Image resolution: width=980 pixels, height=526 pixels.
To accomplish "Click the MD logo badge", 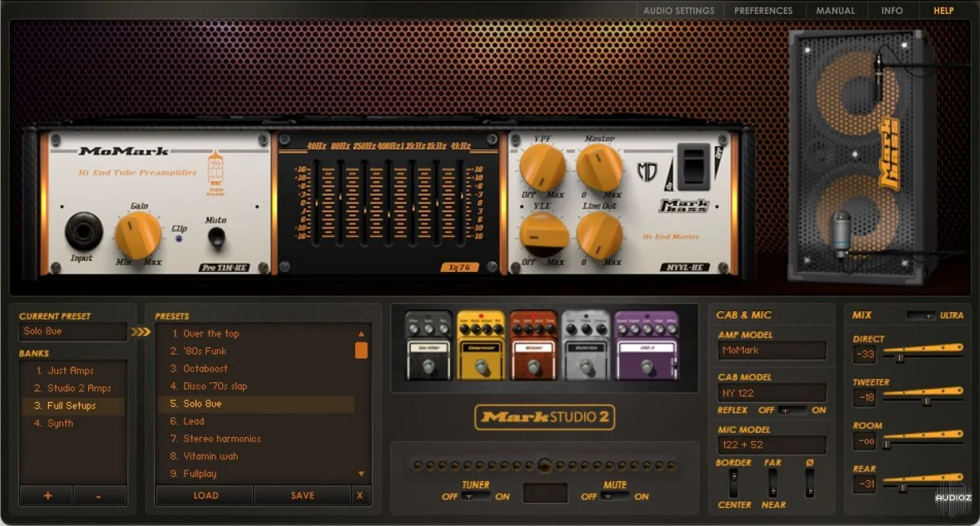I will [647, 172].
